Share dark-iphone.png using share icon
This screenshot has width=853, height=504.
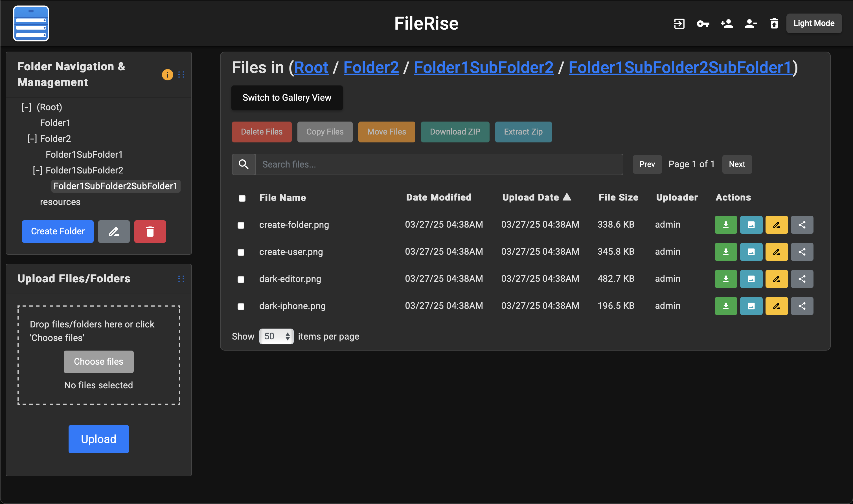(802, 306)
